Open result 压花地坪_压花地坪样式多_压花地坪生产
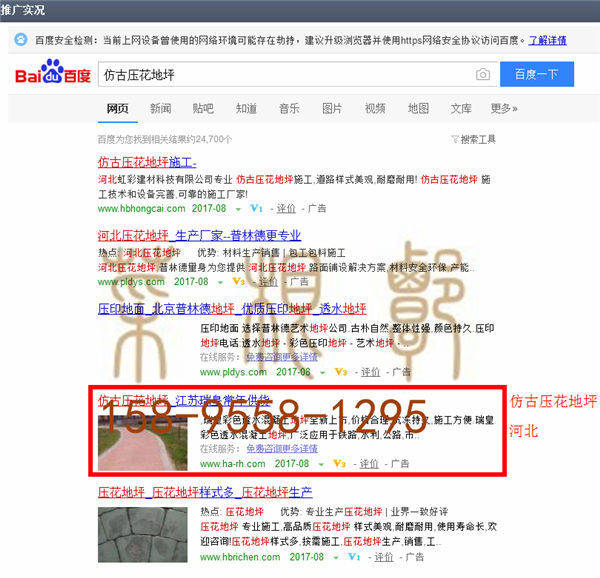 pos(205,492)
